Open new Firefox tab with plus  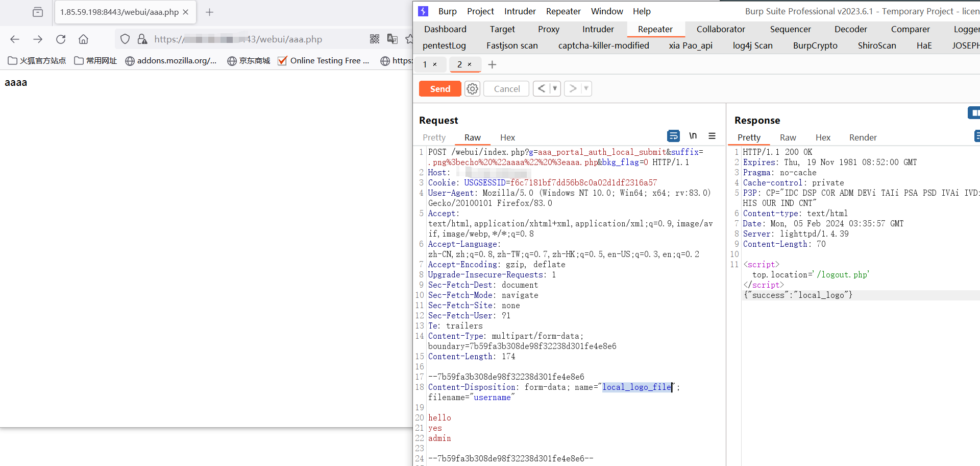(209, 12)
